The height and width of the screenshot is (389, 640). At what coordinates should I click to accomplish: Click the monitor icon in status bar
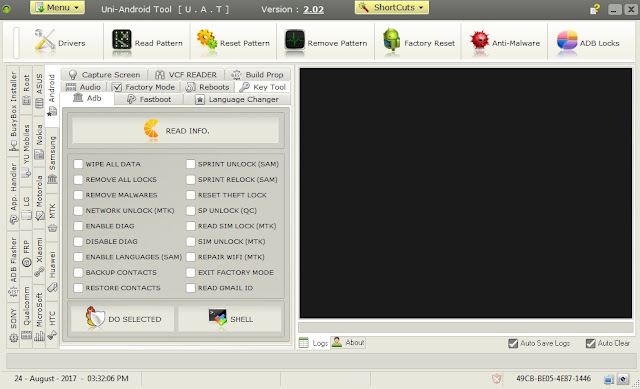click(609, 380)
